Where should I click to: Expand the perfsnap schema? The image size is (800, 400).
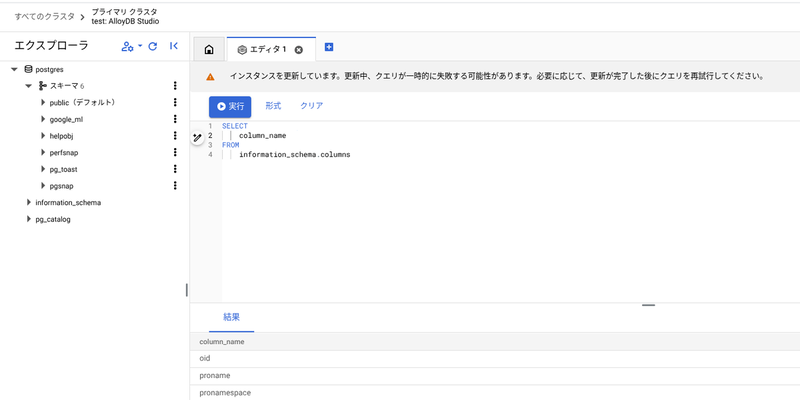pyautogui.click(x=43, y=153)
